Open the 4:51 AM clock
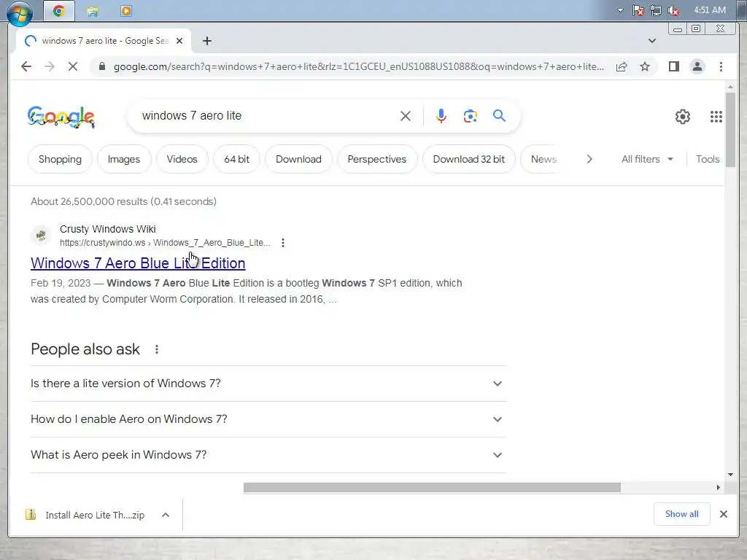Image resolution: width=747 pixels, height=560 pixels. (710, 10)
